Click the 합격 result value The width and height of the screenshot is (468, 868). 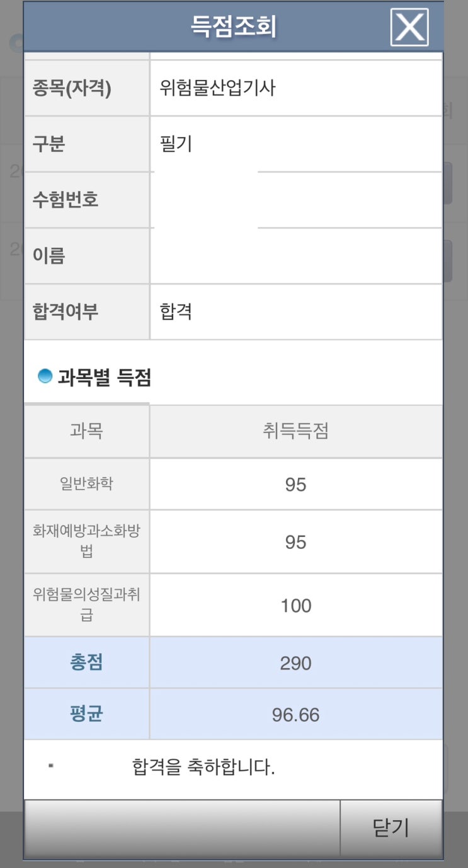(x=176, y=311)
